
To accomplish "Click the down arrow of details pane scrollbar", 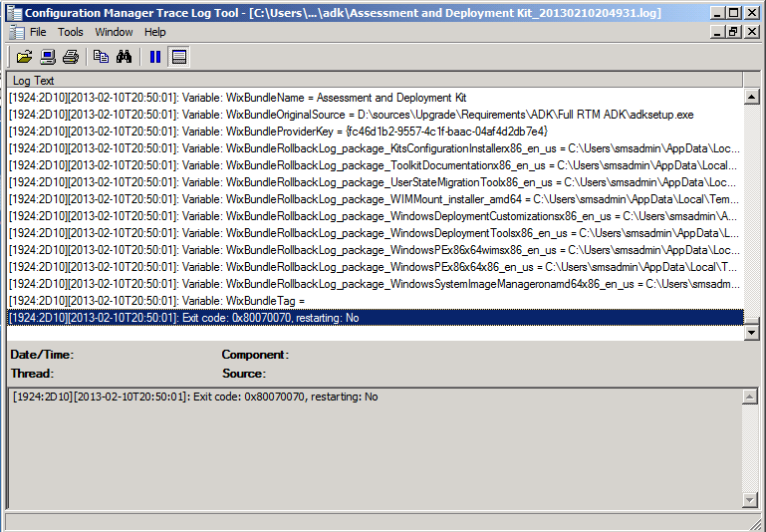I will (749, 499).
